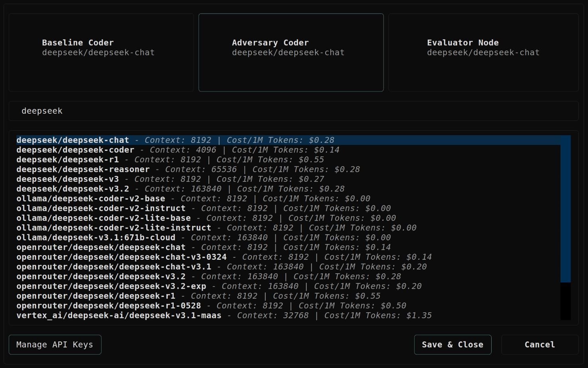Select ollama/deepseek-coder-v2-base row
Viewport: 588px width, 368px height.
pos(288,199)
